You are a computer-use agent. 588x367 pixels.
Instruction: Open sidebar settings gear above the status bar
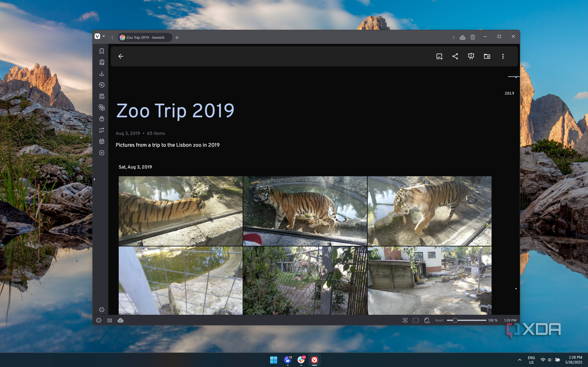101,310
